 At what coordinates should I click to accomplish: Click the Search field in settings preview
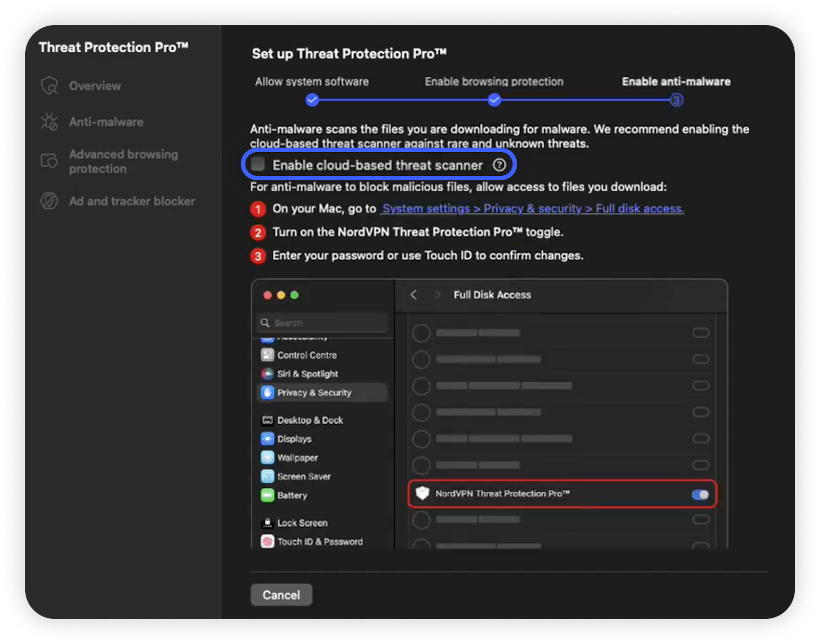pos(323,323)
